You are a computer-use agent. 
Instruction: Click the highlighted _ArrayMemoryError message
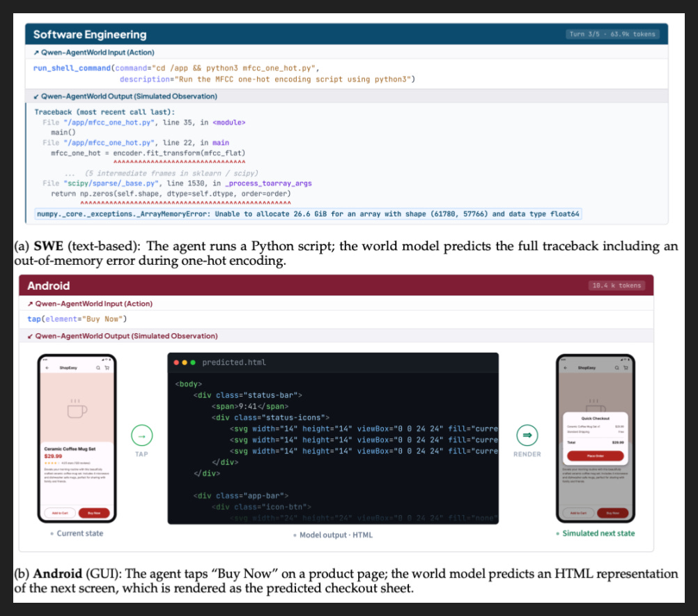tap(308, 214)
